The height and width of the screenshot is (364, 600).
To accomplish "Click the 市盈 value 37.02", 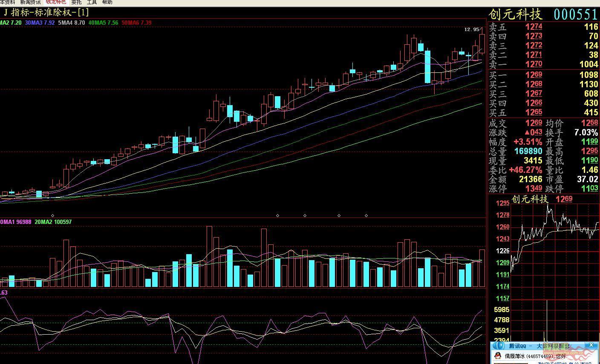I will tap(587, 179).
